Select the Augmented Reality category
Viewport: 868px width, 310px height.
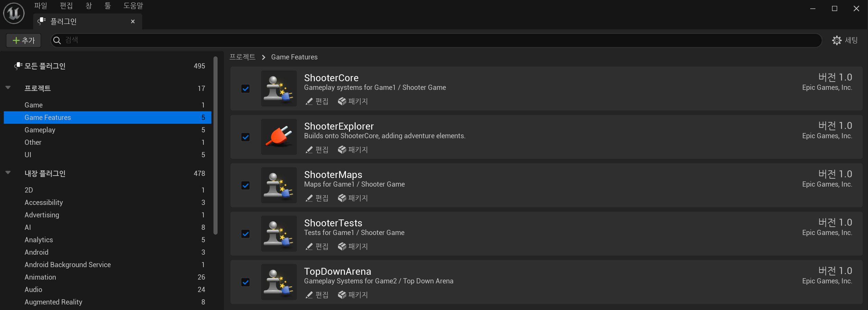tap(108, 302)
